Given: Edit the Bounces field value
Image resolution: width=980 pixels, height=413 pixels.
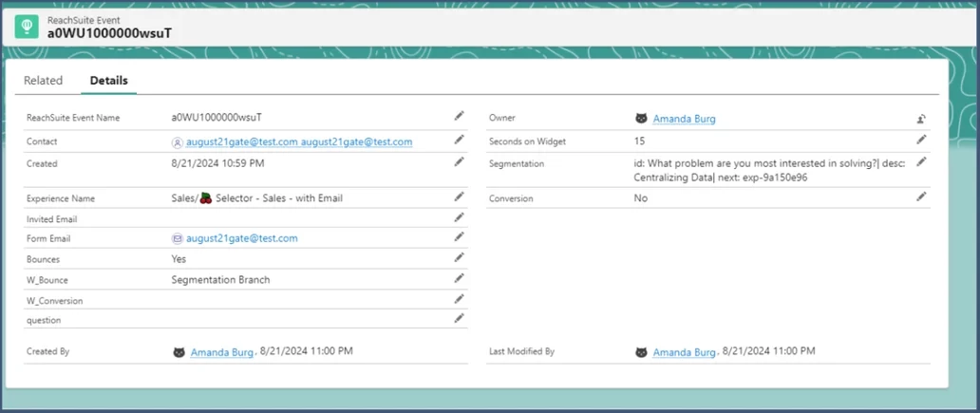Looking at the screenshot, I should pyautogui.click(x=460, y=257).
